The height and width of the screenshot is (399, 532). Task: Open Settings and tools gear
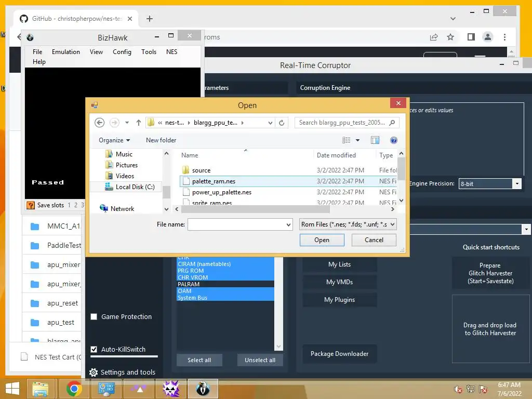[94, 372]
